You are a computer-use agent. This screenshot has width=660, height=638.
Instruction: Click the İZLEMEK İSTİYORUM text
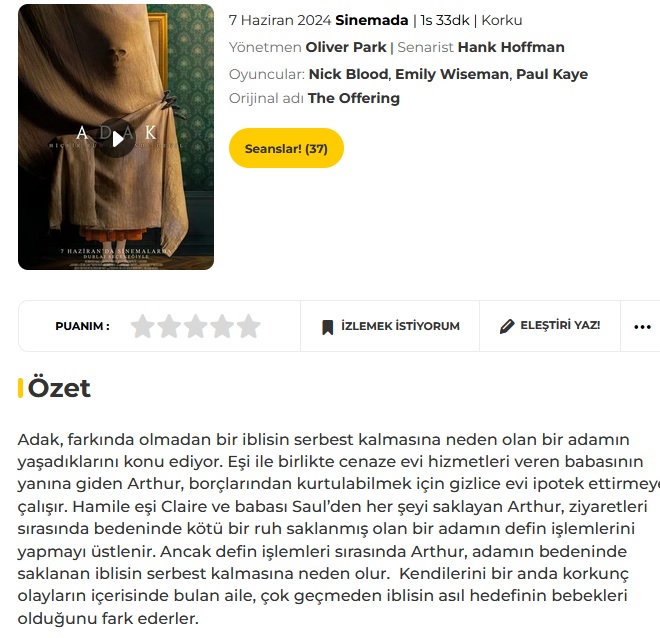[x=400, y=326]
